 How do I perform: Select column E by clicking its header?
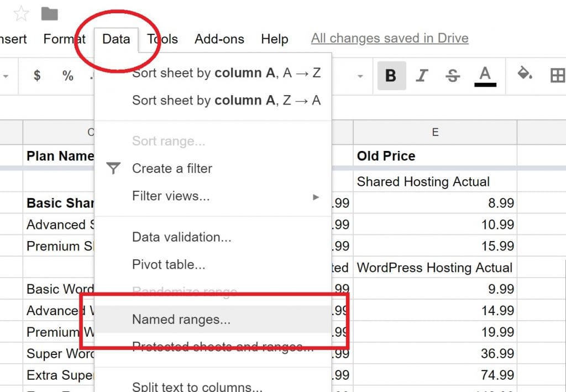click(x=435, y=132)
